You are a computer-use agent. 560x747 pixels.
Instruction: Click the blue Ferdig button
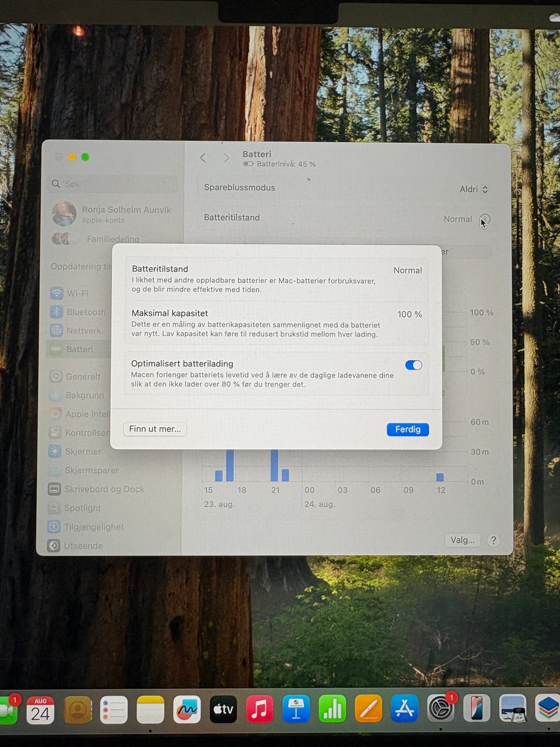pos(408,429)
